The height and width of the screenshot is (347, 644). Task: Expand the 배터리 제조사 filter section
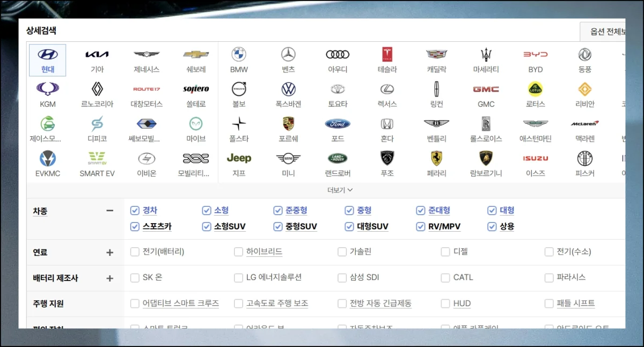pyautogui.click(x=110, y=278)
